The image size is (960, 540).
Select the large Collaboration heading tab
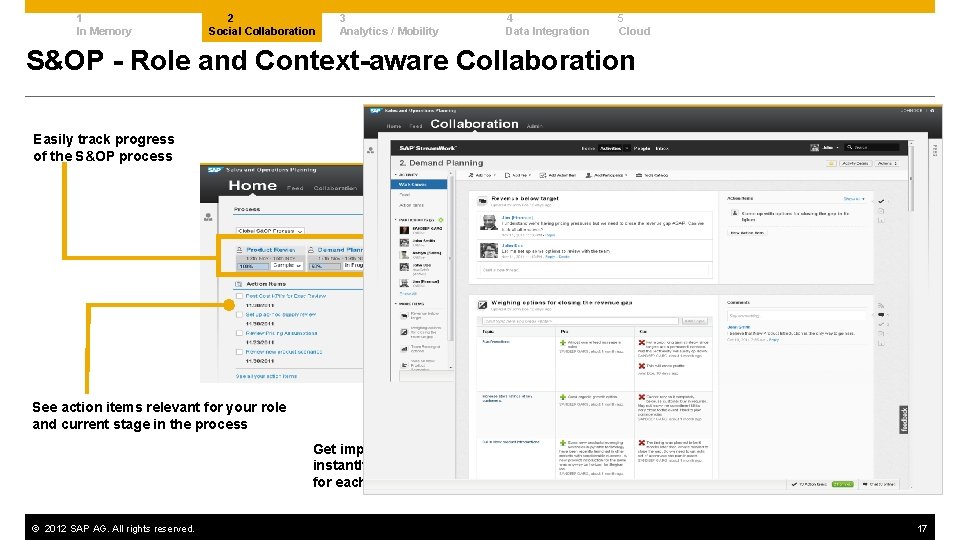(x=474, y=124)
